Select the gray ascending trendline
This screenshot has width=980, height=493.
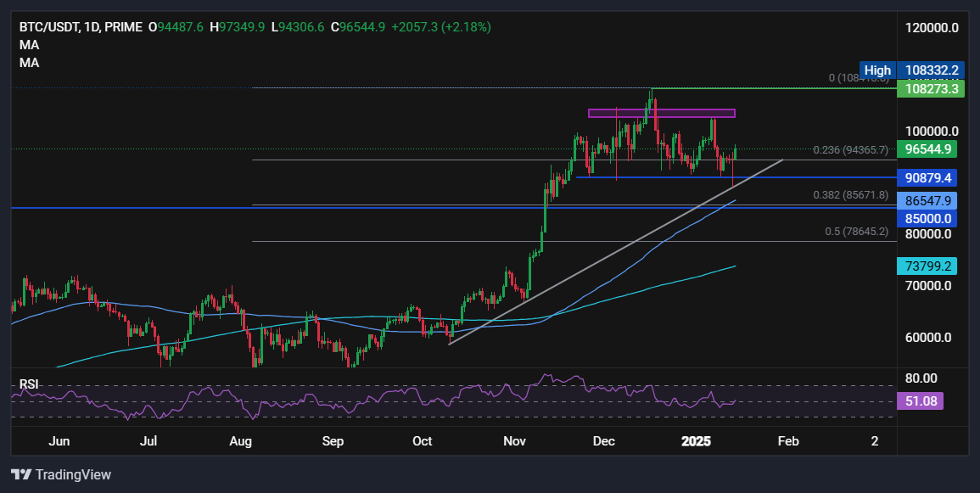(x=616, y=252)
